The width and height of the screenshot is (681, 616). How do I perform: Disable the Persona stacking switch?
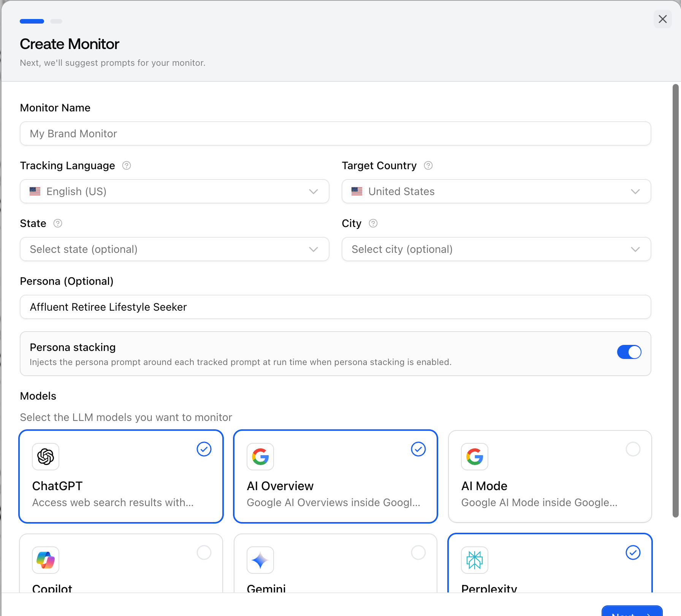coord(629,352)
